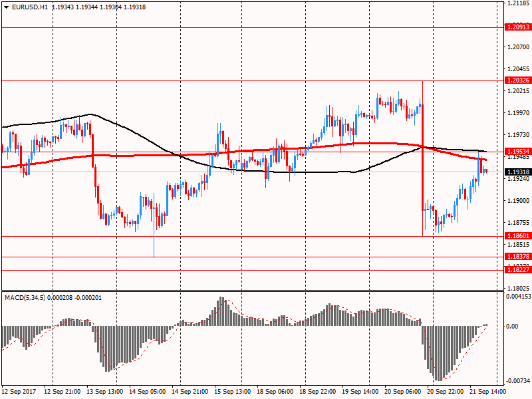Click the current price label 1.19318
The height and width of the screenshot is (399, 532).
click(518, 172)
